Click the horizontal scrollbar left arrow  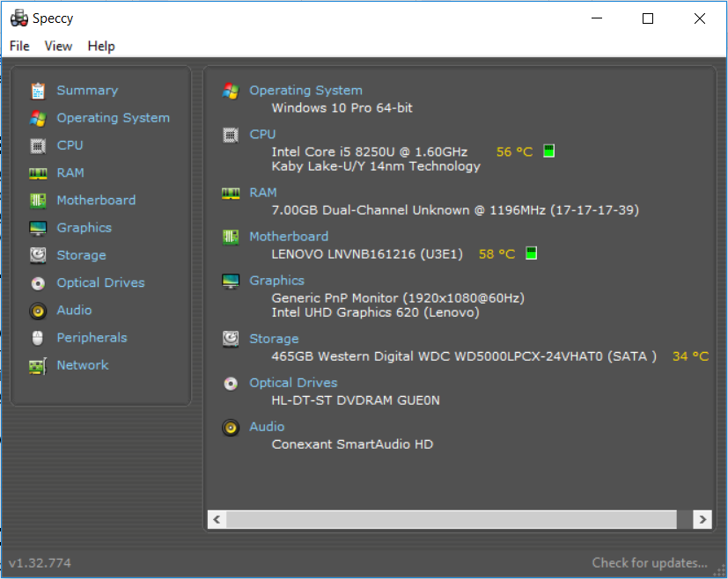click(217, 519)
